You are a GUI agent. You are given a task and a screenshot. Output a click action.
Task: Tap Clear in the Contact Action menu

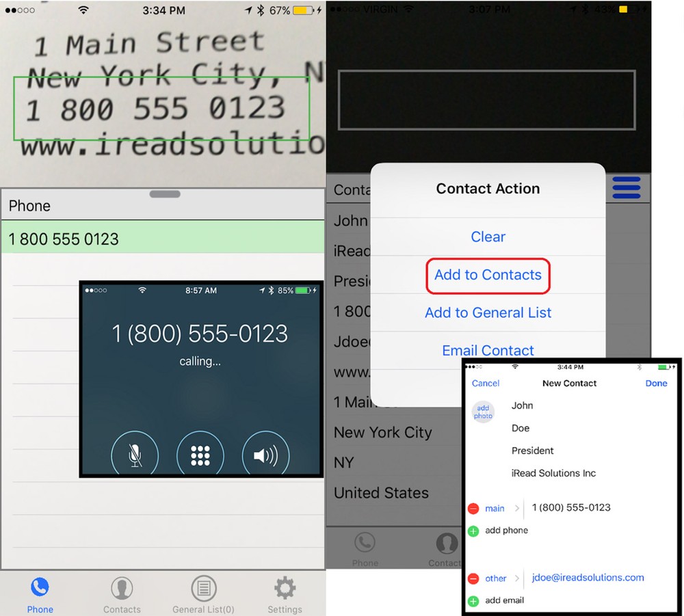pyautogui.click(x=488, y=237)
